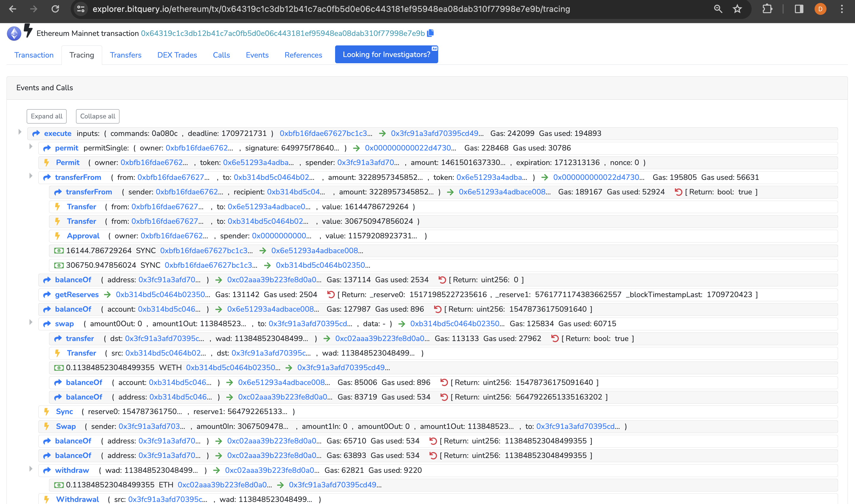Image resolution: width=855 pixels, height=504 pixels.
Task: Click the money icon on 0.113848523048499355 ETH row
Action: click(x=59, y=485)
